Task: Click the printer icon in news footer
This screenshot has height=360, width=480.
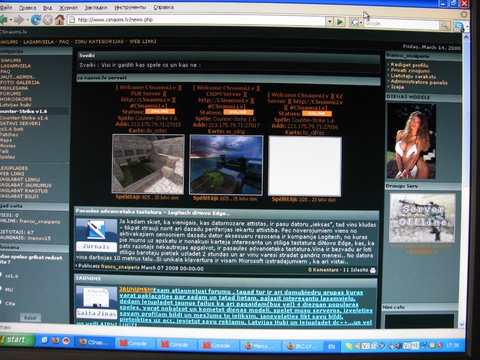Action: click(373, 270)
